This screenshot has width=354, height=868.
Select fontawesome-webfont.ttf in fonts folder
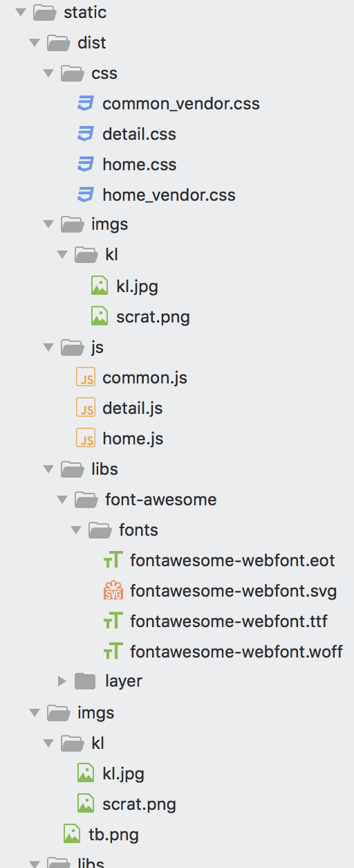pos(228,621)
